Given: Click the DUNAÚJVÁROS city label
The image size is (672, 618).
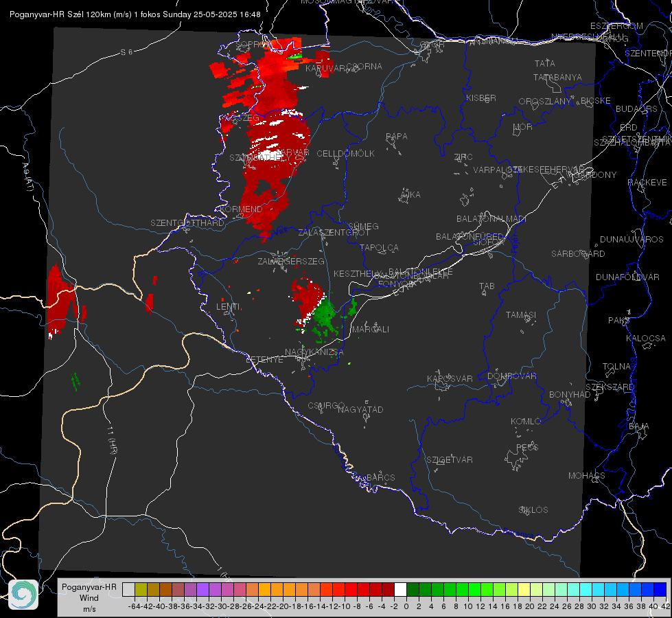Looking at the screenshot, I should click(x=632, y=240).
